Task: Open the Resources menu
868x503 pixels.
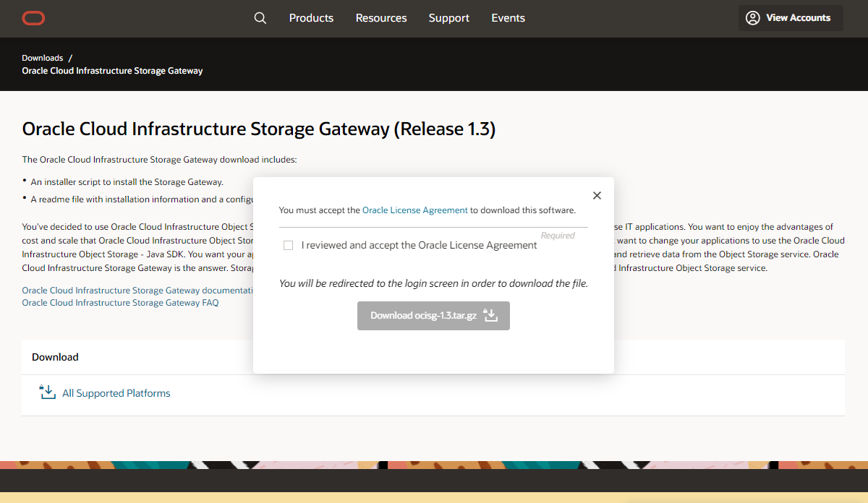Action: click(x=381, y=18)
